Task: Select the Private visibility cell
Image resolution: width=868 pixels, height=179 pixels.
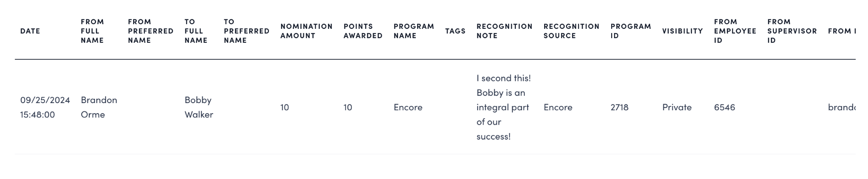Action: [x=677, y=107]
